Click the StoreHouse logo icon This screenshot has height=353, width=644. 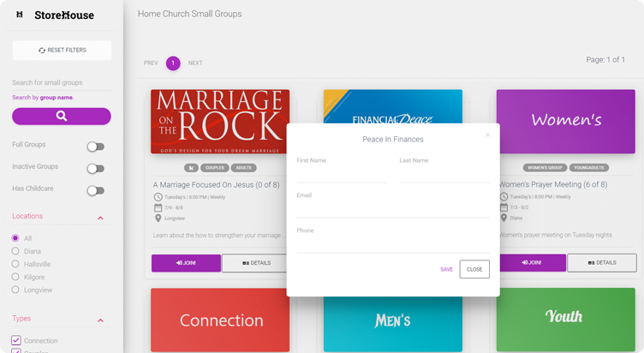(20, 15)
